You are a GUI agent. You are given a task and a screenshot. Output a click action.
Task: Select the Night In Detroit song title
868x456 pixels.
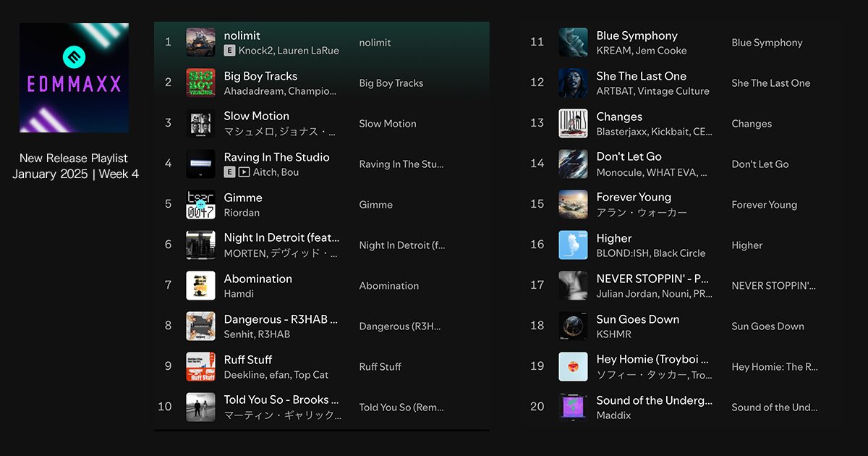[x=281, y=238]
